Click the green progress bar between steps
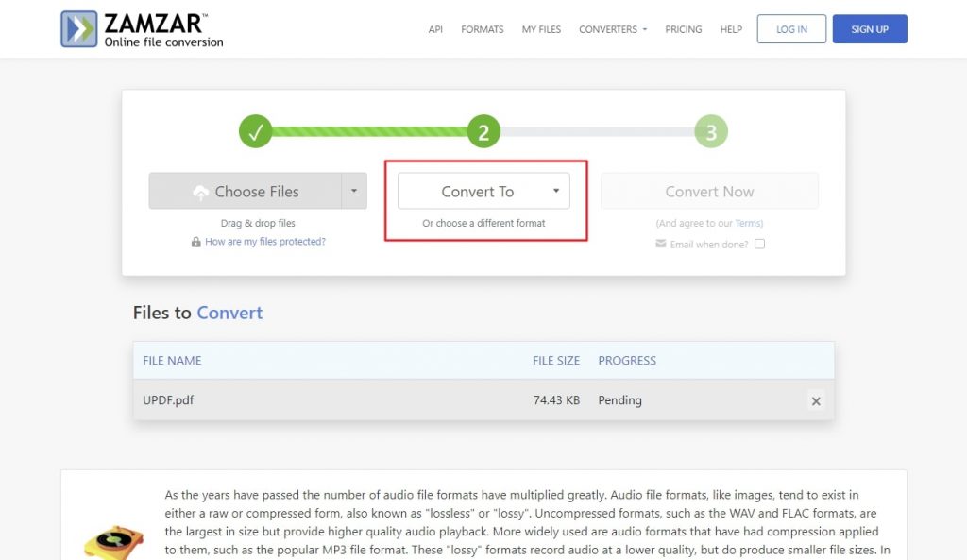The height and width of the screenshot is (560, 967). coord(368,131)
